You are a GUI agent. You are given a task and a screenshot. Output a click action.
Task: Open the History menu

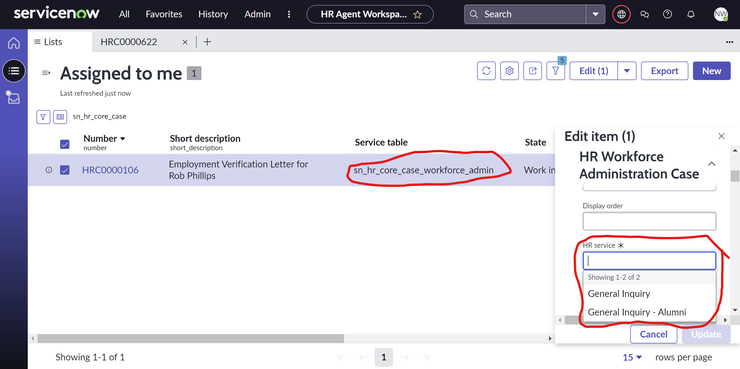point(213,14)
